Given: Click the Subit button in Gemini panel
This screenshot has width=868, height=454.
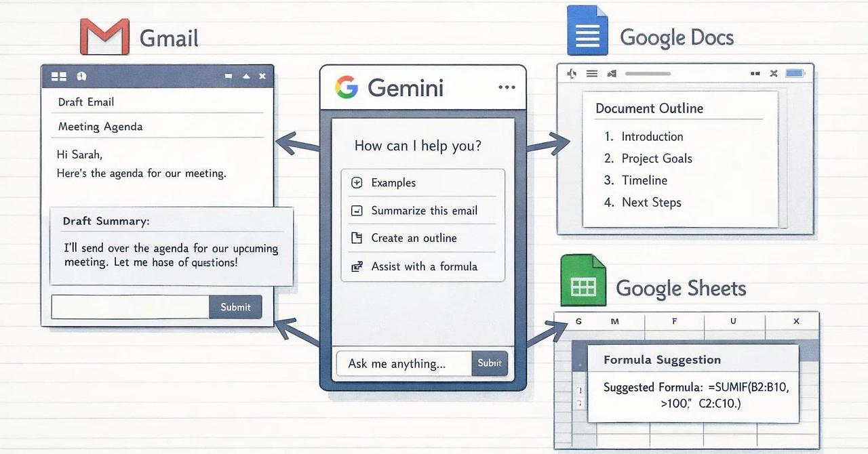Looking at the screenshot, I should [490, 363].
